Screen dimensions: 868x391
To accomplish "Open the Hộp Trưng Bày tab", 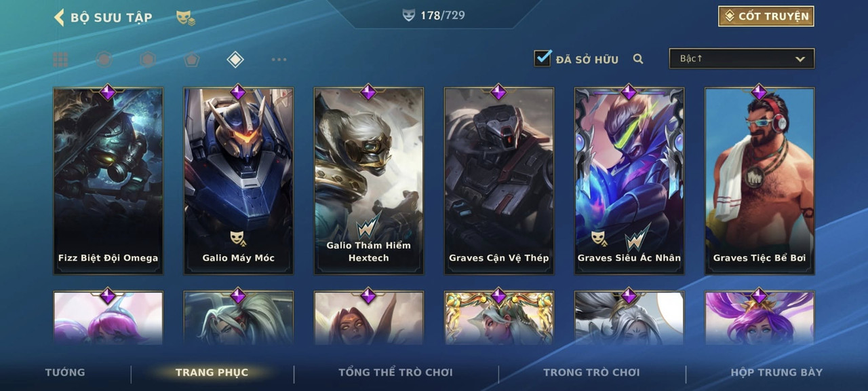I will 776,372.
